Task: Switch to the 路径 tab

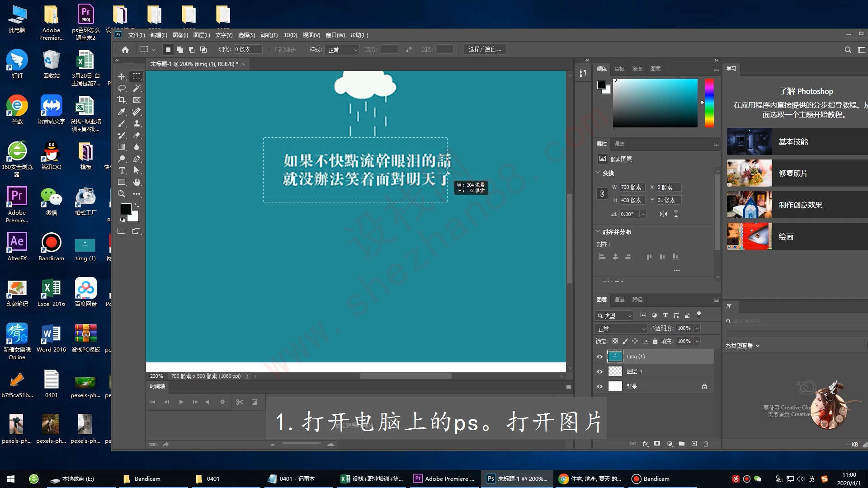Action: coord(637,300)
